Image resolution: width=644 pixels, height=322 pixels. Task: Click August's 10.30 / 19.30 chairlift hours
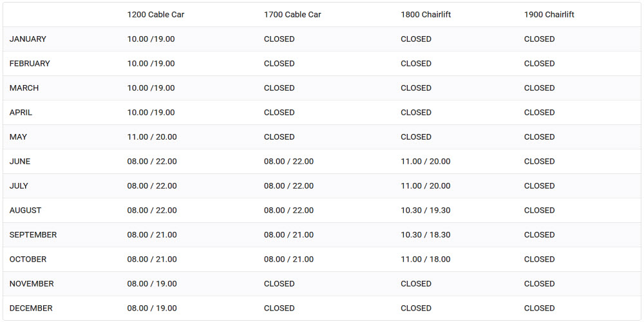[426, 211]
